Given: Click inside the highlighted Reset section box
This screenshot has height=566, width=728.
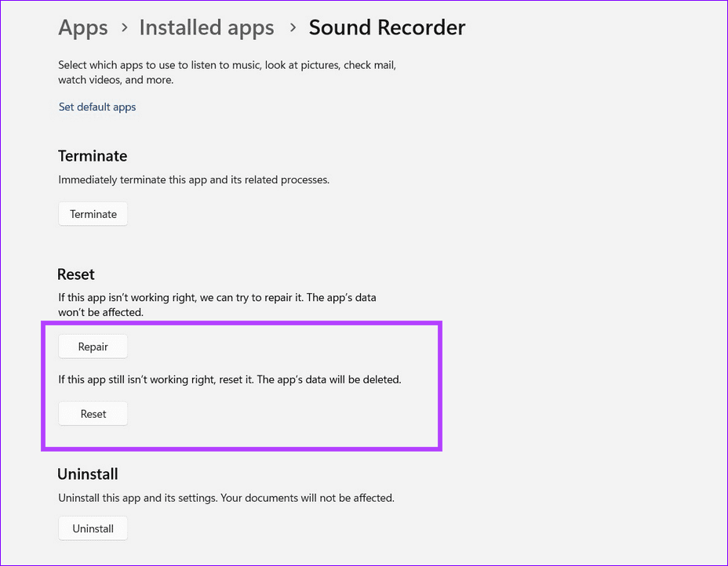Looking at the screenshot, I should pyautogui.click(x=241, y=384).
